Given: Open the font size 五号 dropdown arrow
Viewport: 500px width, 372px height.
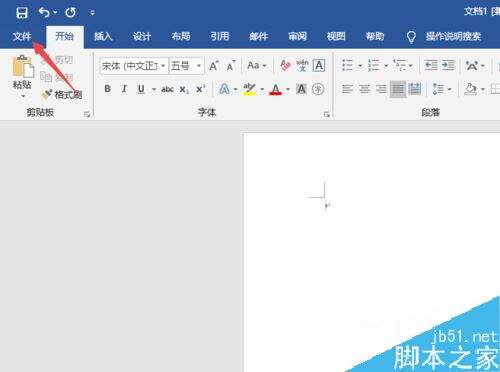Looking at the screenshot, I should point(198,66).
